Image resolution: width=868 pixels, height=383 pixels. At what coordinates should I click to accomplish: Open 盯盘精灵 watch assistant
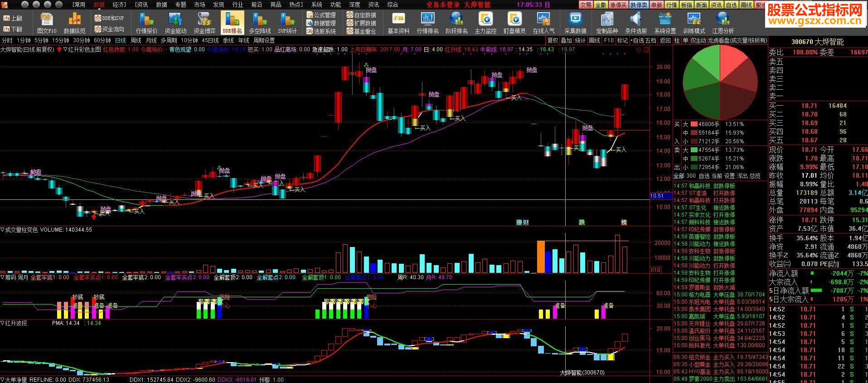tap(514, 23)
